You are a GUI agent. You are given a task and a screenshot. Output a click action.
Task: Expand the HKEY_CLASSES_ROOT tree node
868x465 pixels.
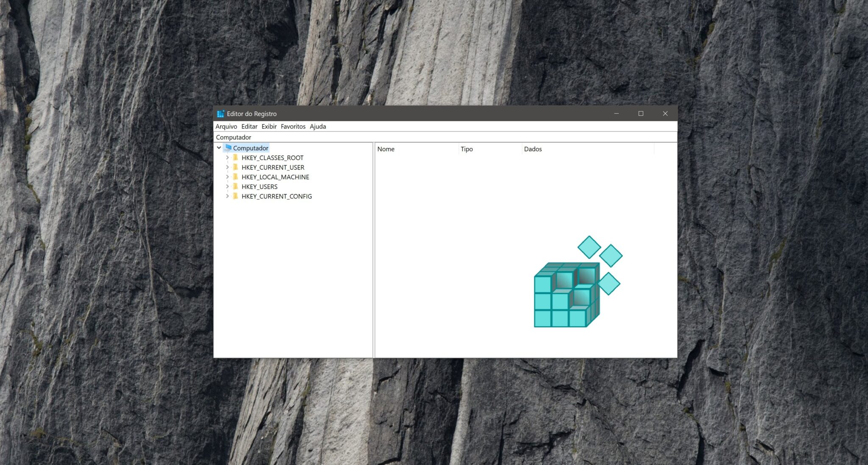pyautogui.click(x=227, y=157)
